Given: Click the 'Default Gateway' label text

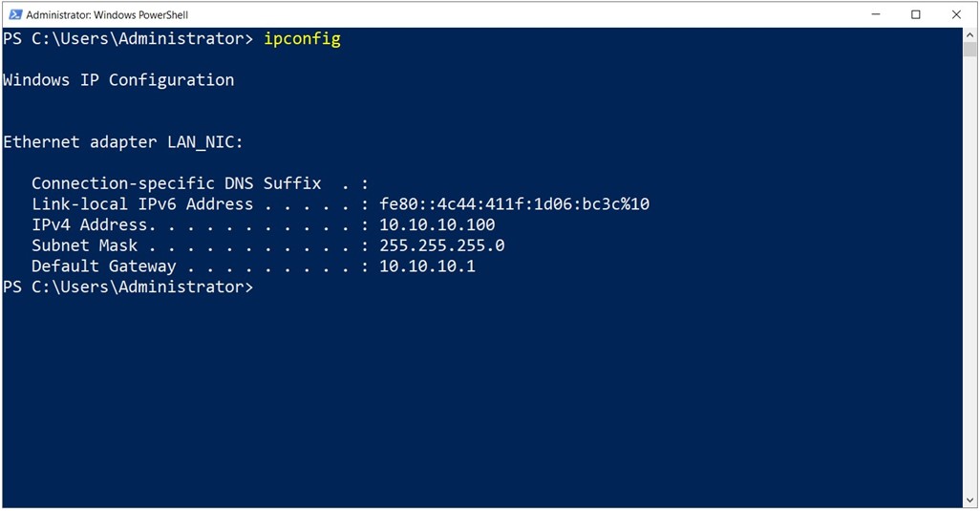Looking at the screenshot, I should pos(104,266).
